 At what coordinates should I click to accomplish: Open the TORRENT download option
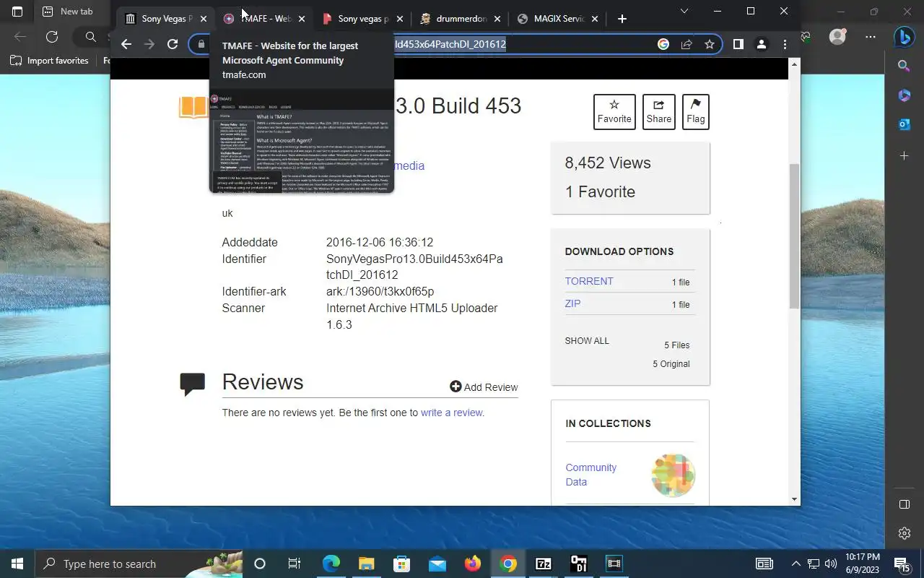tap(589, 281)
